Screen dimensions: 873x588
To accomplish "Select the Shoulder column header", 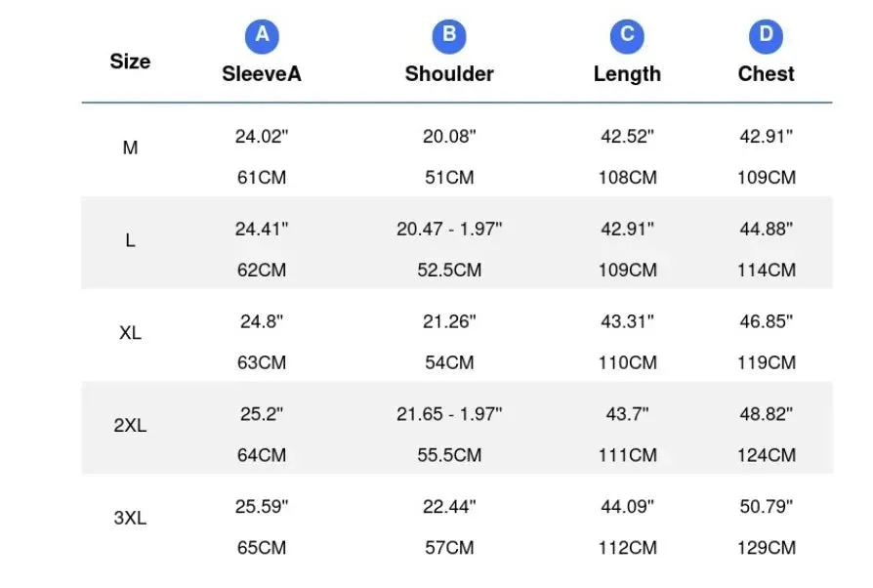I will coord(449,74).
